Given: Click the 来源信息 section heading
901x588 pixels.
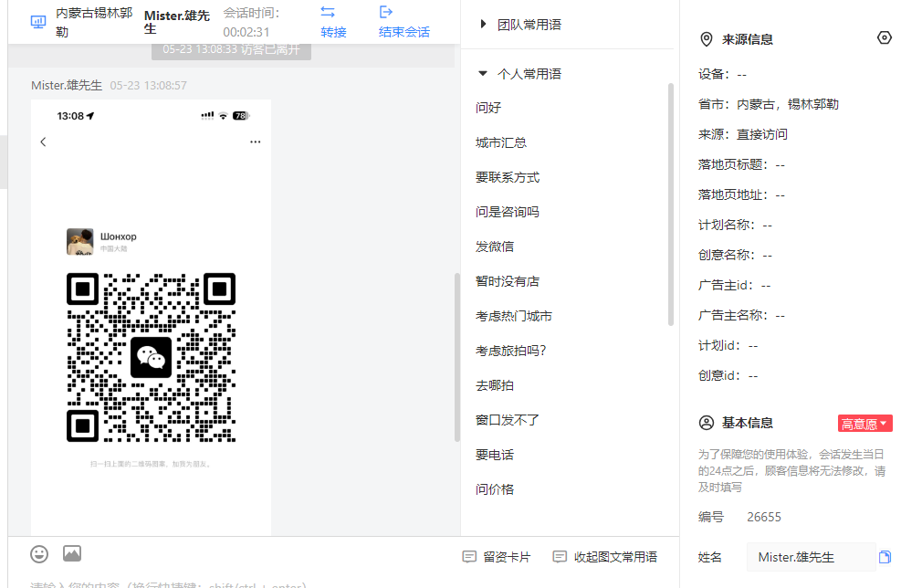Looking at the screenshot, I should coord(747,39).
